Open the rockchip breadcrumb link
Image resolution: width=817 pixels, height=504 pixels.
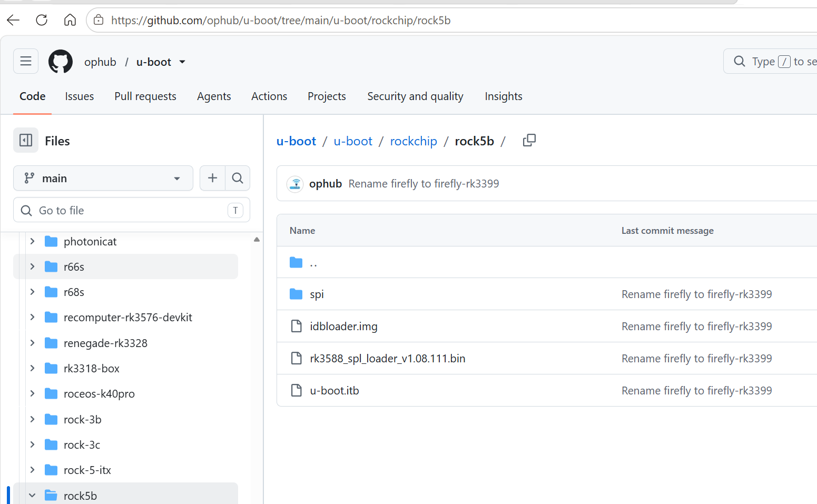(414, 141)
